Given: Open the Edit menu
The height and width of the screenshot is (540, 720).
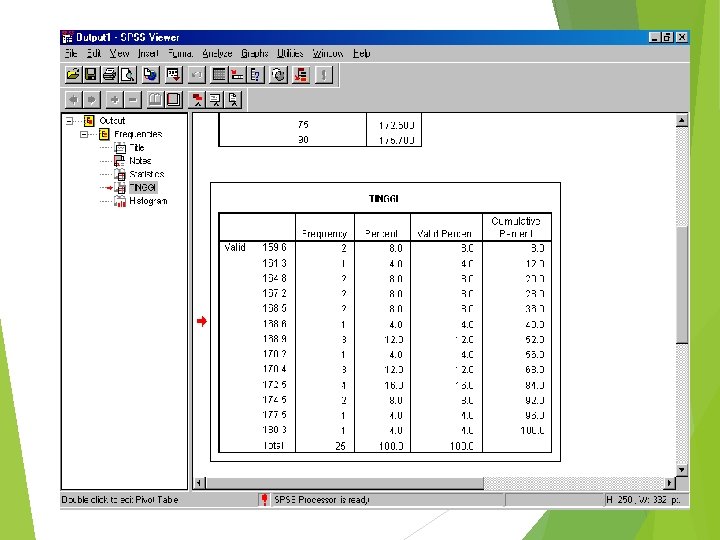Looking at the screenshot, I should (x=94, y=53).
